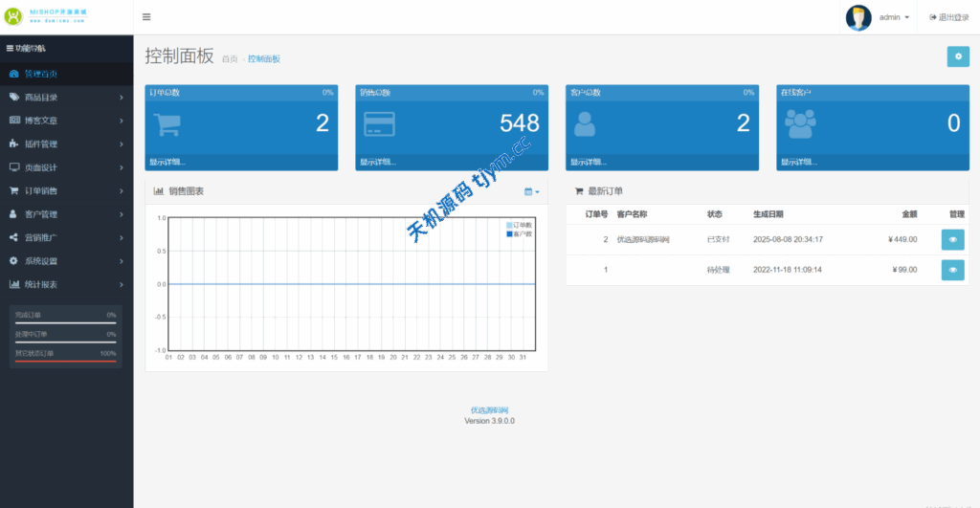The width and height of the screenshot is (980, 508).
Task: Open the 优选源码网 footer link
Action: [x=489, y=410]
